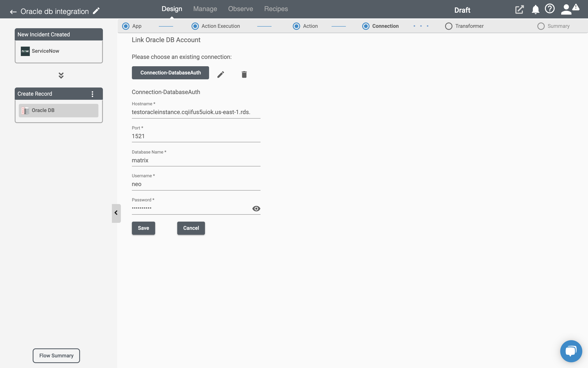This screenshot has width=588, height=368.
Task: Click the warning triangle next to profile
Action: tap(576, 7)
